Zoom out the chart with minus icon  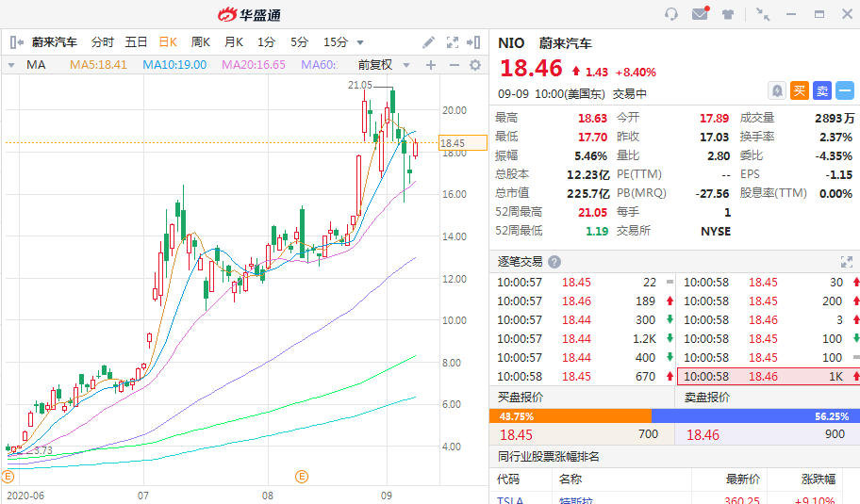click(455, 65)
